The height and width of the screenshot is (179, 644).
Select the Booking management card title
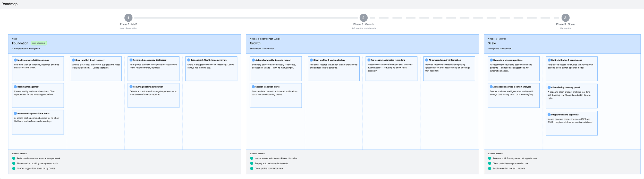tap(28, 87)
